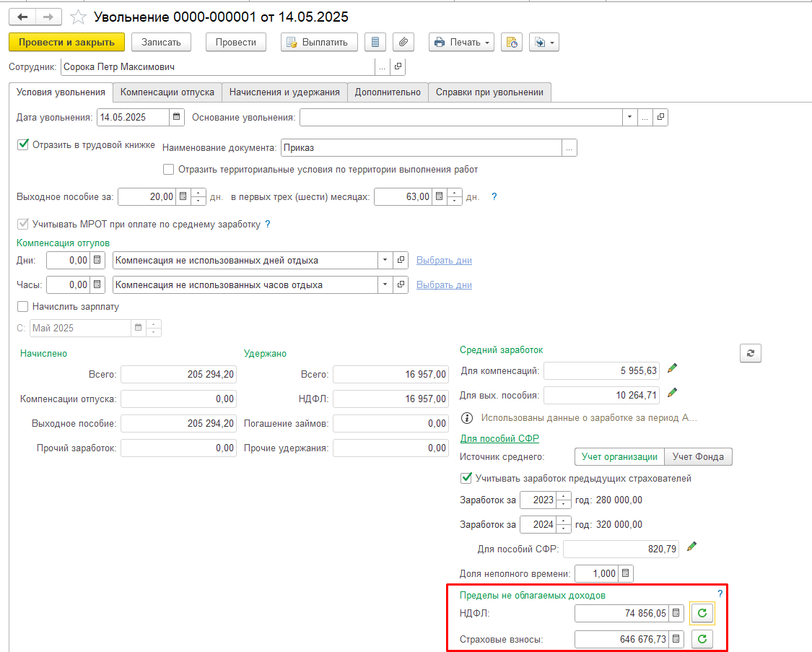The image size is (812, 652).
Task: Expand the hours-off compensation type dropdown
Action: pos(385,284)
